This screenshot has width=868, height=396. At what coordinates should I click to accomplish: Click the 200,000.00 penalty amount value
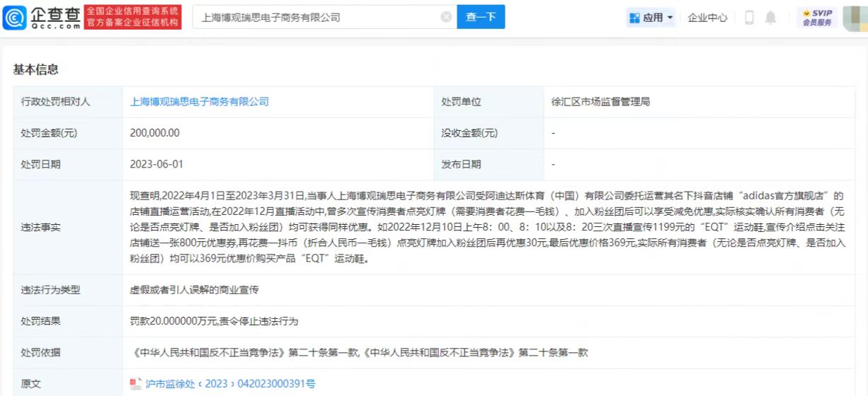coord(154,133)
